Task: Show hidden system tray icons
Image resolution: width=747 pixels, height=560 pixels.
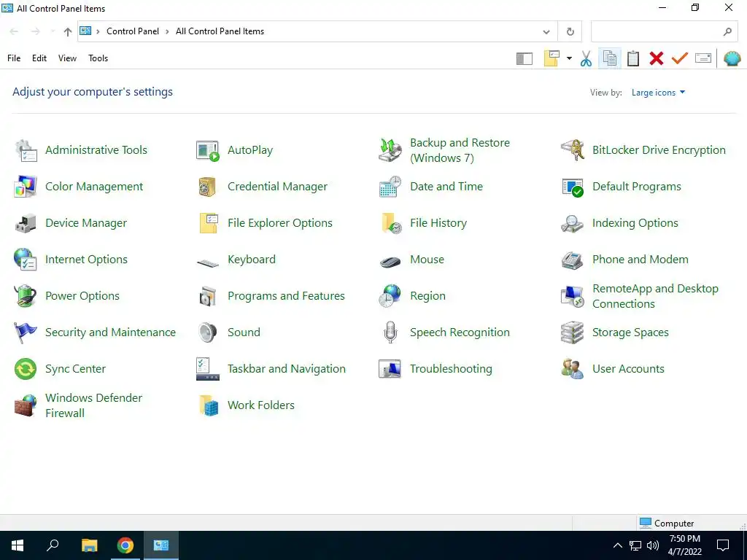Action: [617, 545]
